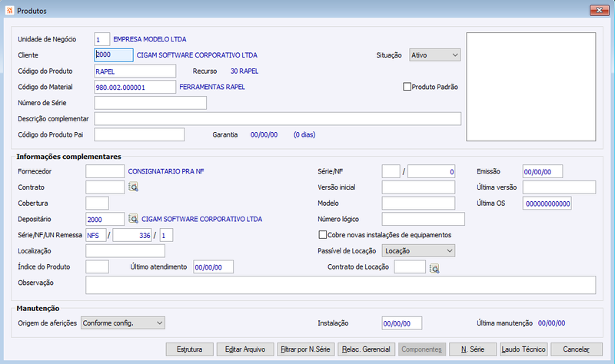Click the disabled Componentes button
Screen dimensions: 615x364
[x=421, y=349]
